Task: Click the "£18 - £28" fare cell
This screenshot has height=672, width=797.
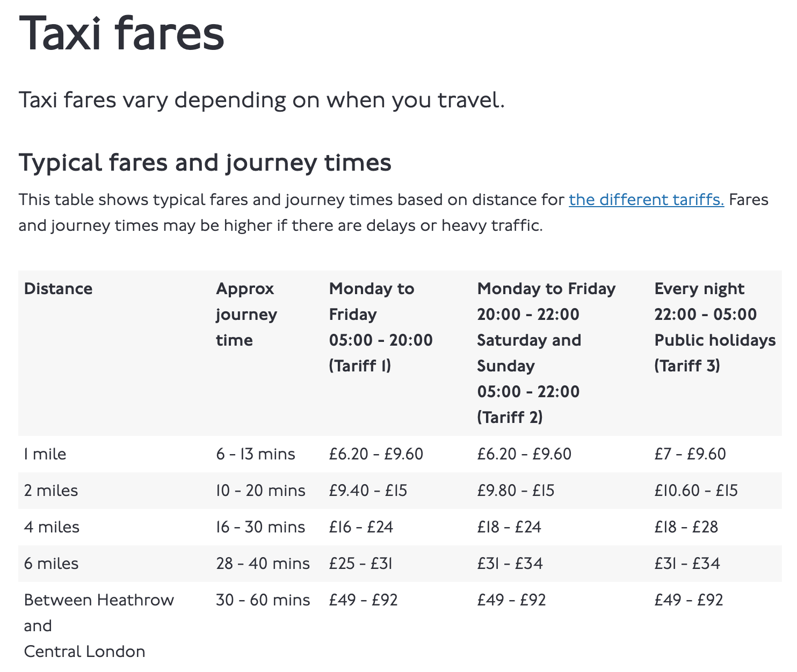Action: pos(686,527)
